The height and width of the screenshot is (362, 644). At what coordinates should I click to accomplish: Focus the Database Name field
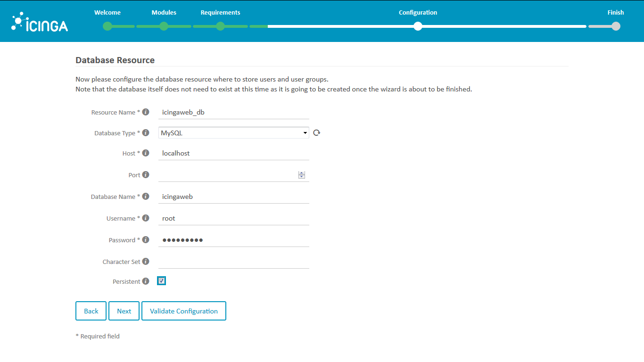pos(234,197)
